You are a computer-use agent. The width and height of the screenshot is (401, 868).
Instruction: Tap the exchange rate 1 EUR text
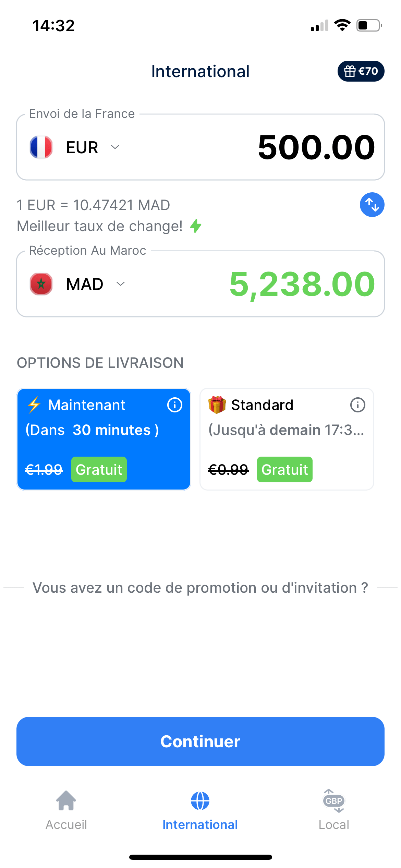94,205
